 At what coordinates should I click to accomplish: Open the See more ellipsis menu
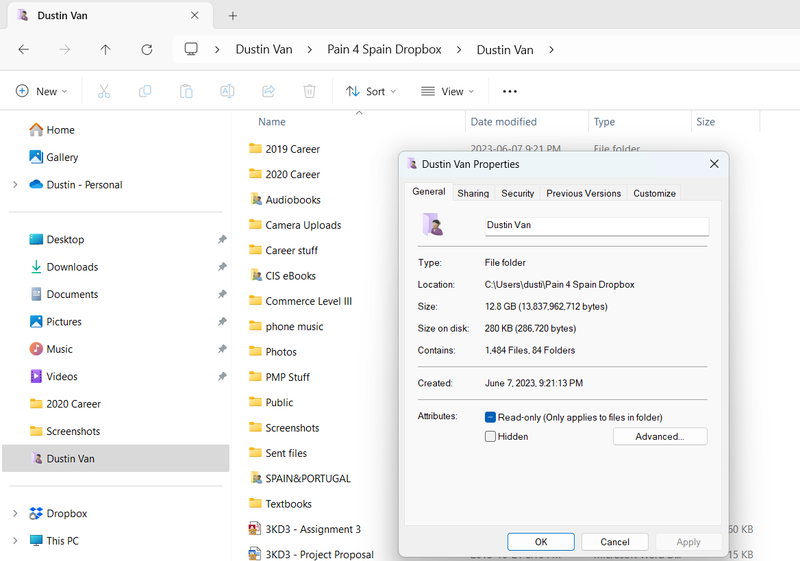(x=510, y=91)
